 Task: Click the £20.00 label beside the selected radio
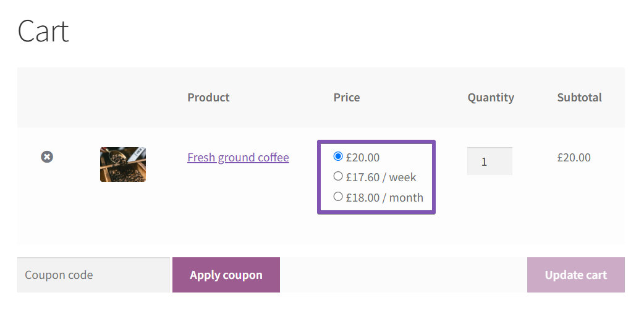click(363, 158)
